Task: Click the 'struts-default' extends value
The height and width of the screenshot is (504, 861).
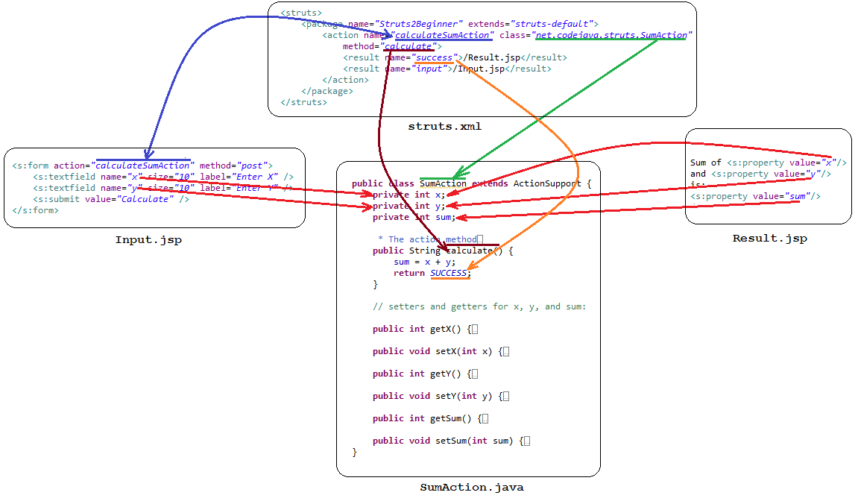Action: pyautogui.click(x=555, y=24)
